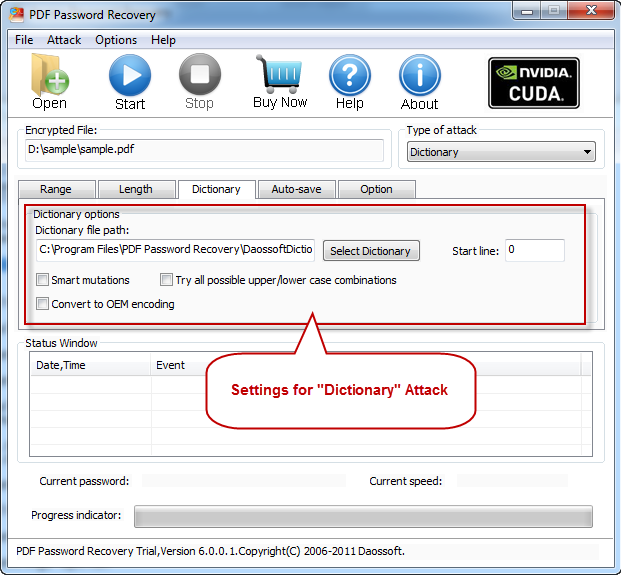Open an encrypted PDF via Open icon
Image resolution: width=621 pixels, height=575 pixels.
pos(50,82)
